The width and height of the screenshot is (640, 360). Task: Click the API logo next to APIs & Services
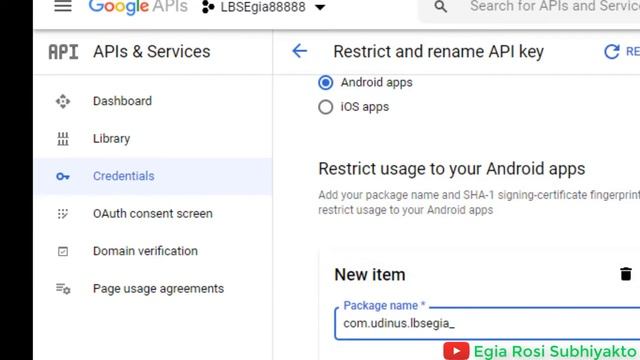tap(63, 52)
